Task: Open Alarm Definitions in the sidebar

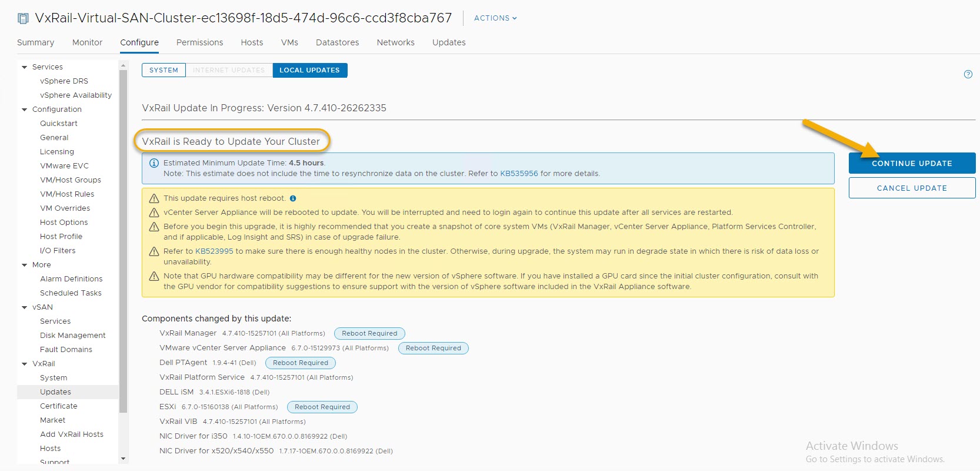Action: pos(71,279)
